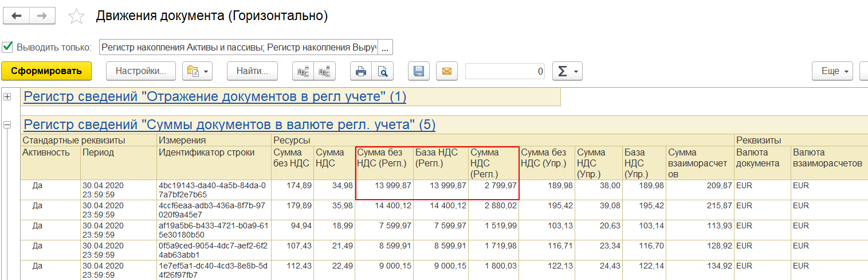The image size is (868, 280).
Task: Go forward with the right arrow button
Action: point(42,16)
